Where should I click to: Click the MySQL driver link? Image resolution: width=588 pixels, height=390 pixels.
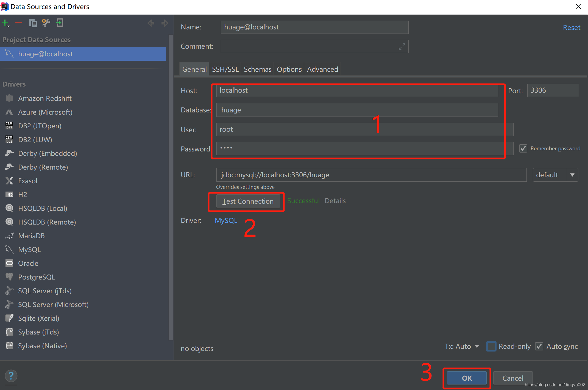point(226,220)
